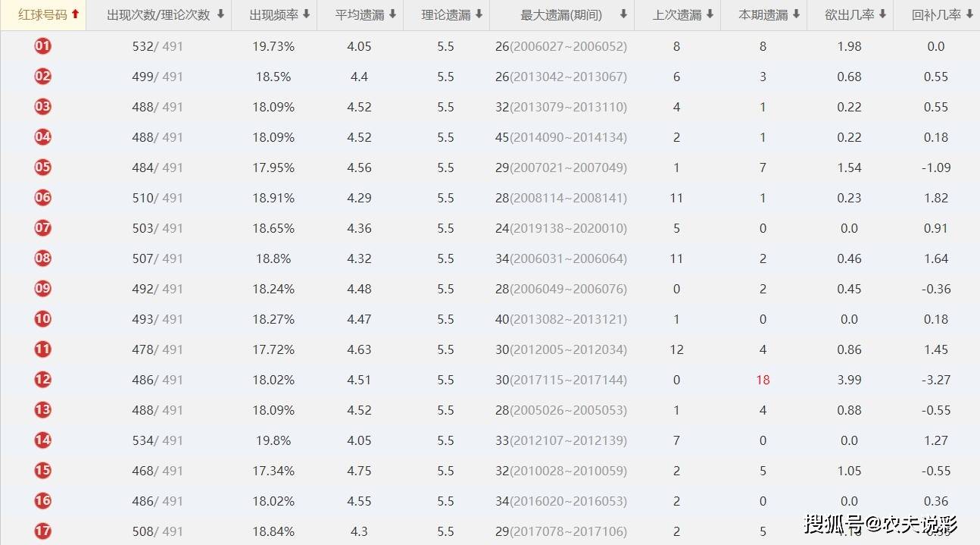Select red ball number 16

tap(42, 501)
